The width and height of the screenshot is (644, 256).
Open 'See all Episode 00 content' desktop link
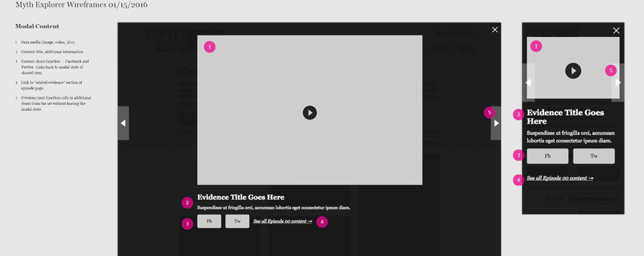[x=282, y=222]
